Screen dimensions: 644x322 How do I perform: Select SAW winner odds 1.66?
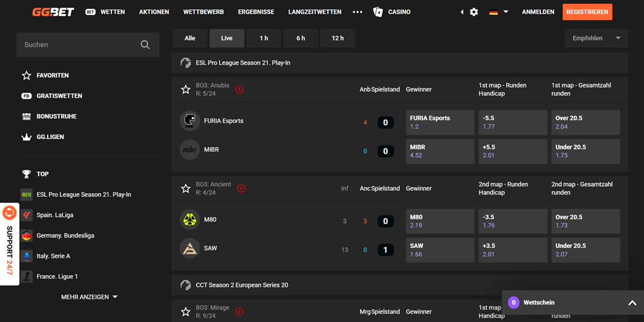[440, 250]
